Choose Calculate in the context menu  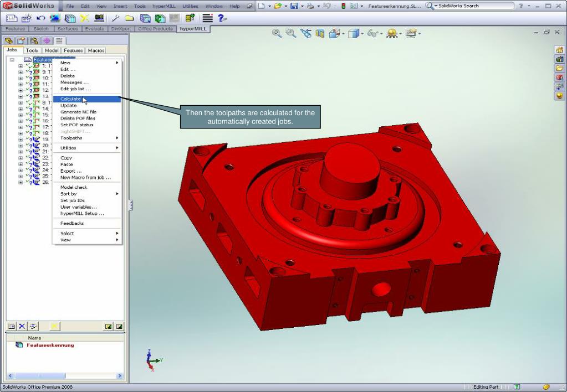[x=87, y=99]
